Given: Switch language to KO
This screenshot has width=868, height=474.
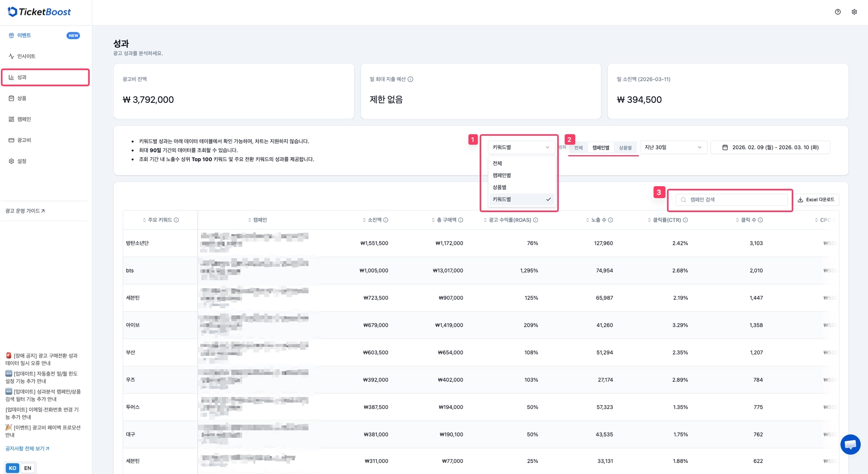Looking at the screenshot, I should coord(12,468).
